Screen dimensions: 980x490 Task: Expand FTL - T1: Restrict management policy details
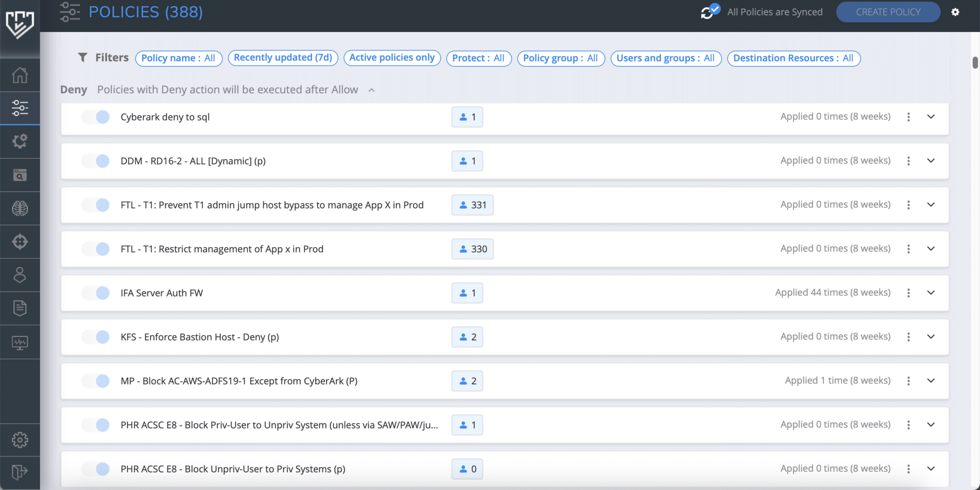[x=931, y=249]
